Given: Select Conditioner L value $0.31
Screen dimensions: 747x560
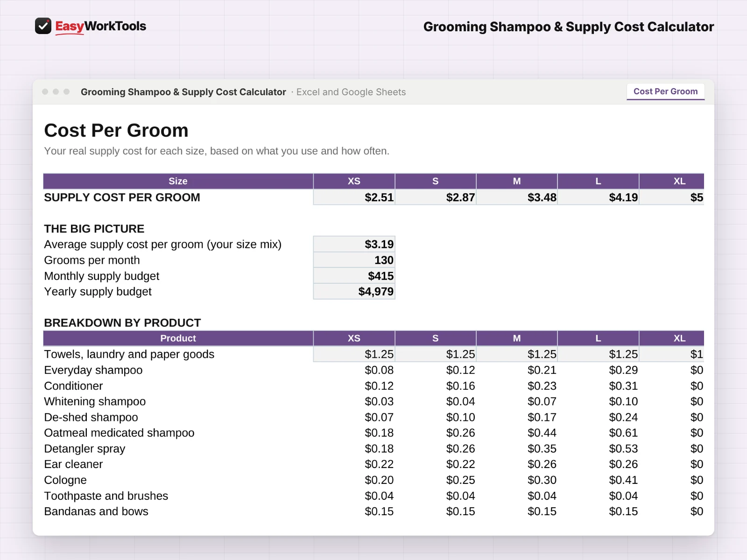Looking at the screenshot, I should click(x=623, y=386).
